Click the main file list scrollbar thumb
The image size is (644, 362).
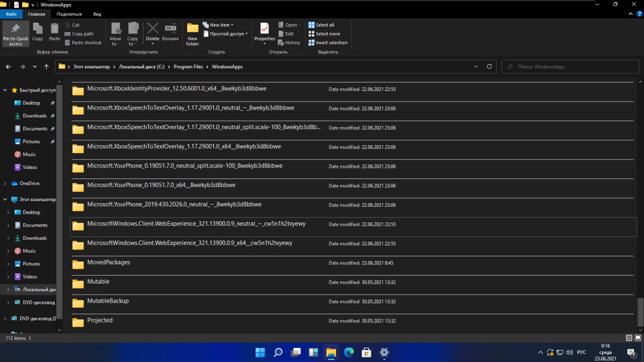click(x=640, y=312)
